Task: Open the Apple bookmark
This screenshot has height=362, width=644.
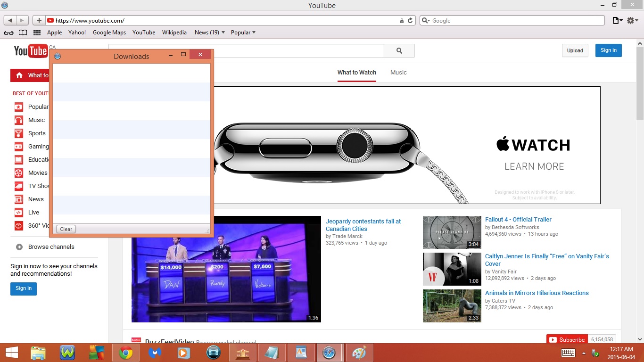Action: [x=54, y=33]
